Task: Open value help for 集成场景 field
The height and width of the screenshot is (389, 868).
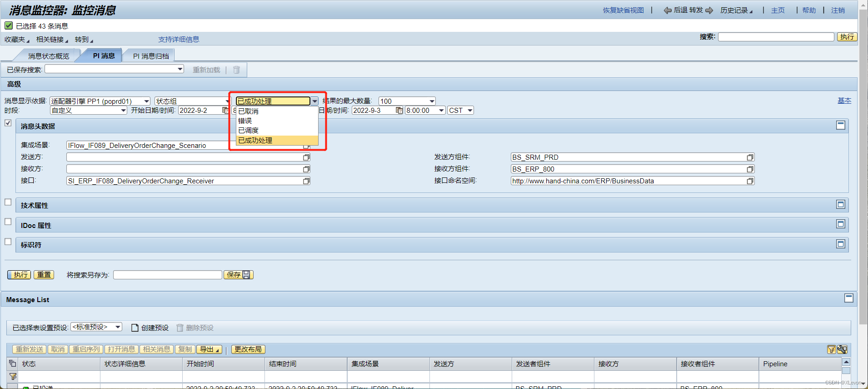Action: click(x=306, y=146)
